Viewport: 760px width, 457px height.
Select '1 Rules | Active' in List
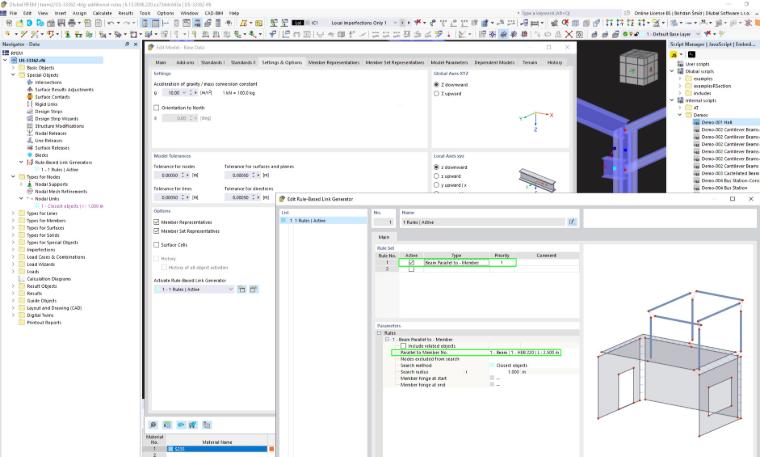(324, 221)
